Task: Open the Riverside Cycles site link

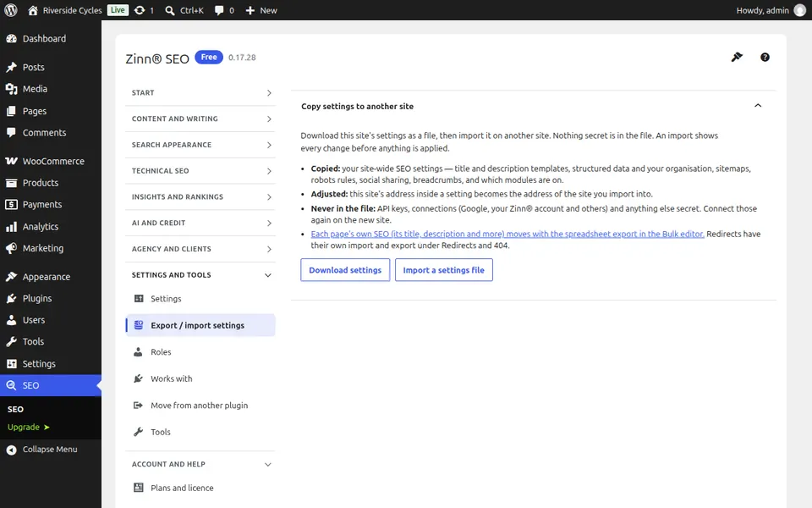Action: pos(65,10)
